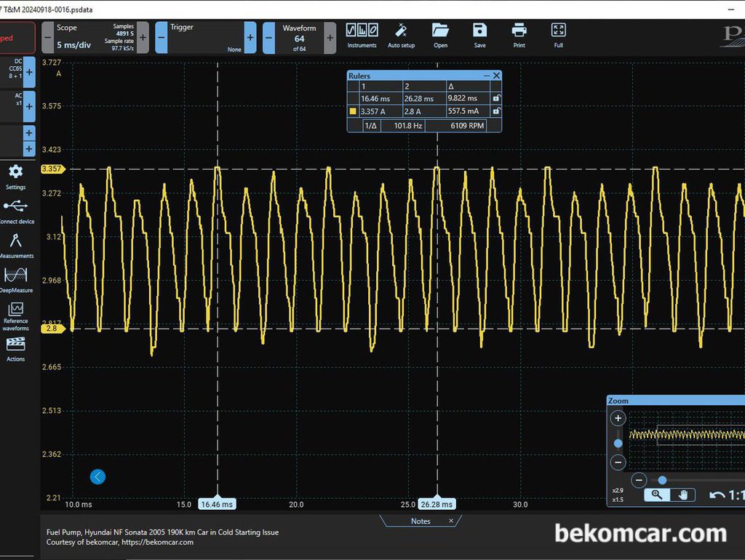Open Reference waveforms panel
This screenshot has width=745, height=560.
click(x=16, y=316)
